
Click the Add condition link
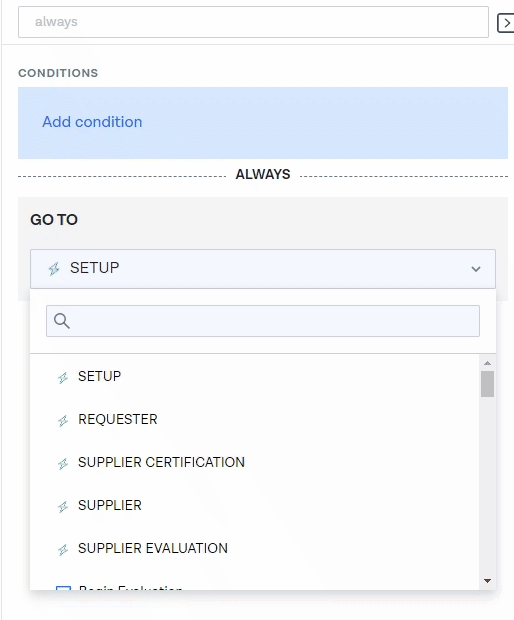[x=92, y=122]
